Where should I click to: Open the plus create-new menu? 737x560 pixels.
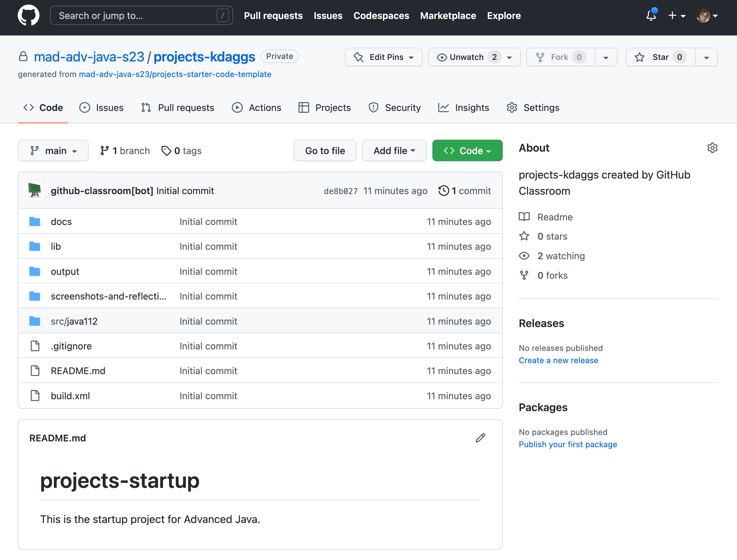point(677,16)
